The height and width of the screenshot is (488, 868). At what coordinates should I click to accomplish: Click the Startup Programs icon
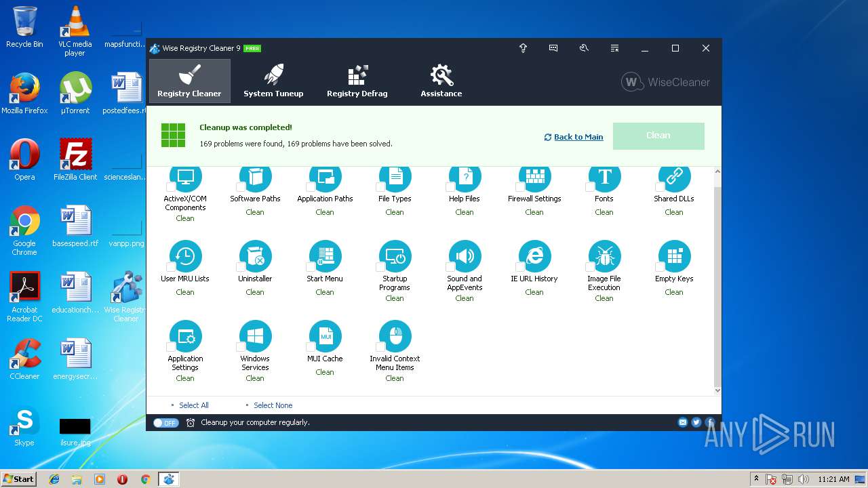pos(395,256)
